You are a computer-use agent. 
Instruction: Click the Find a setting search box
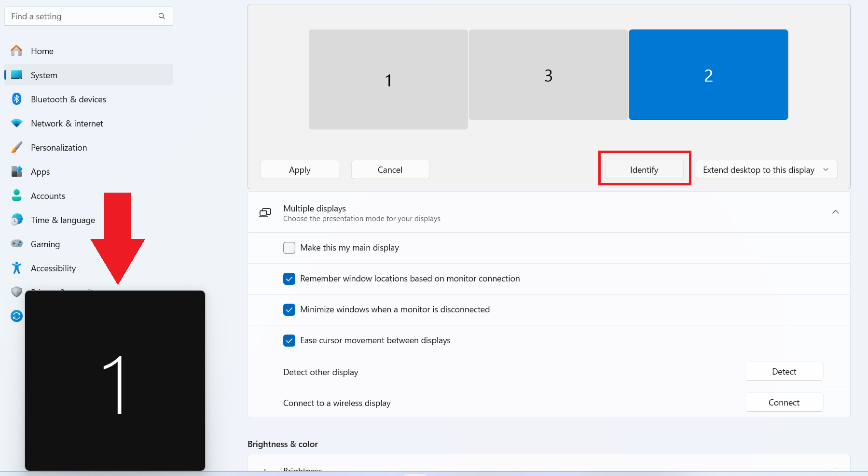pos(82,16)
